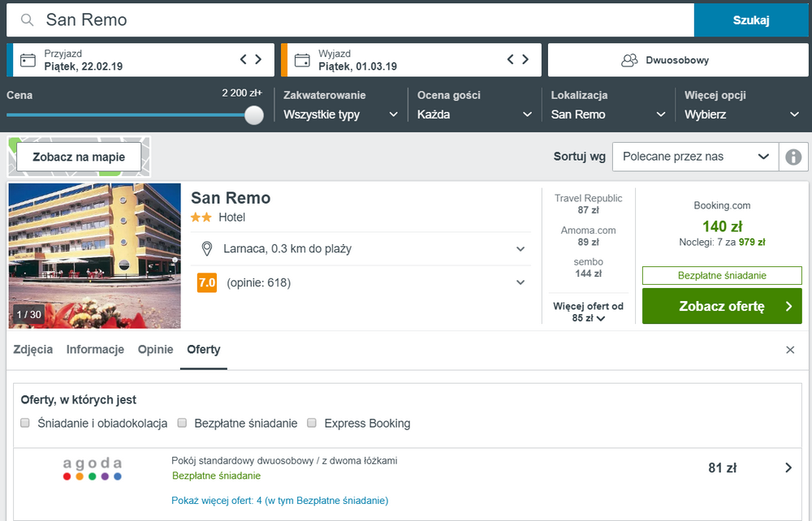Click the San Remo search field
The width and height of the screenshot is (812, 521).
point(350,20)
